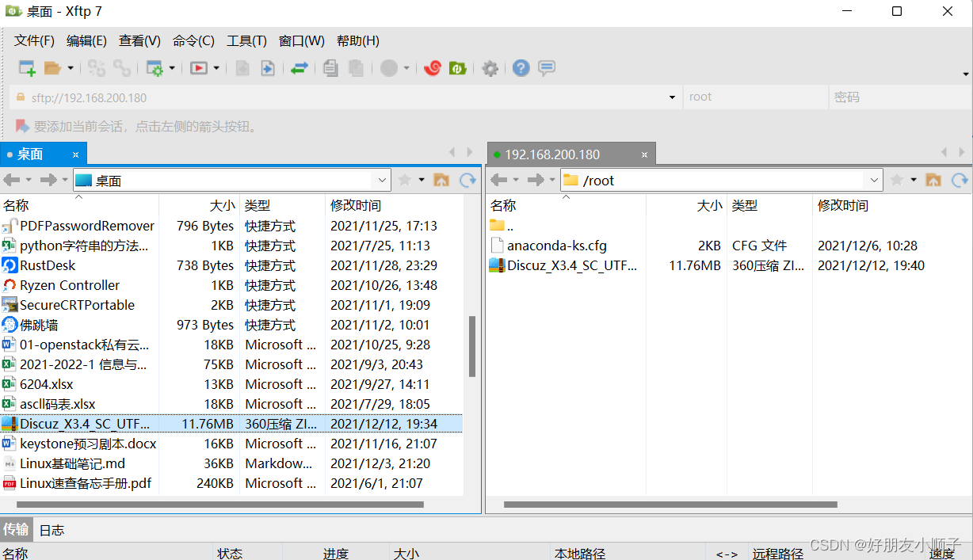Click the local pane vertical scrollbar thumb

pos(472,346)
